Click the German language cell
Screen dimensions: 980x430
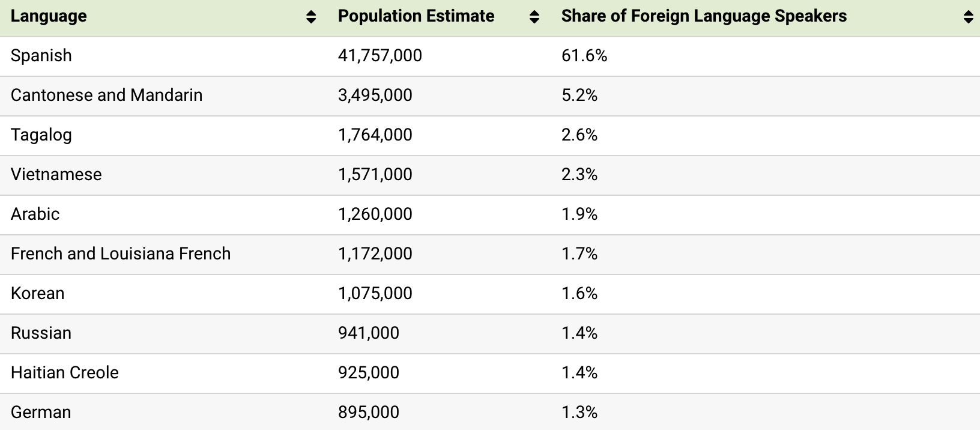click(41, 413)
